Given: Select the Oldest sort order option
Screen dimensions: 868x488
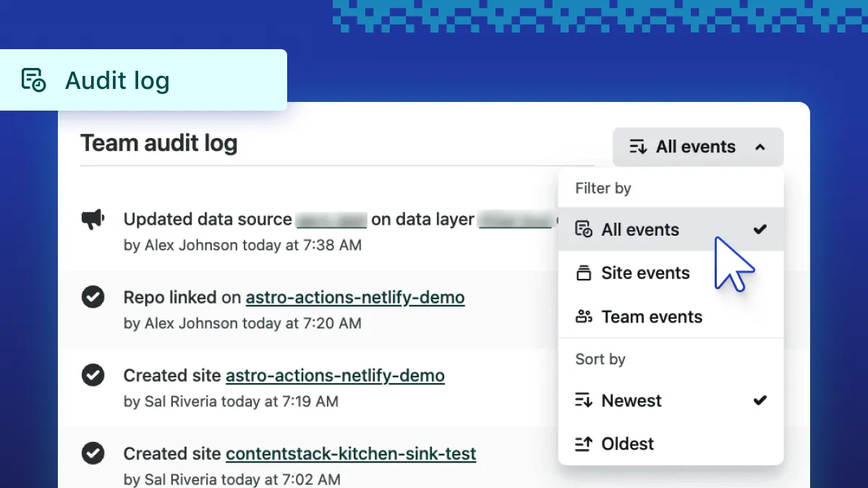Looking at the screenshot, I should [x=628, y=444].
